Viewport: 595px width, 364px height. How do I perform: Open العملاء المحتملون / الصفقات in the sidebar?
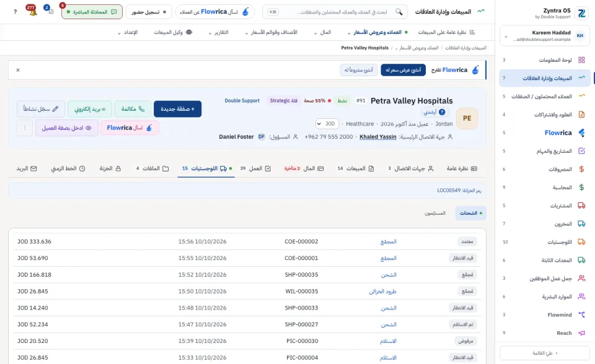[545, 97]
